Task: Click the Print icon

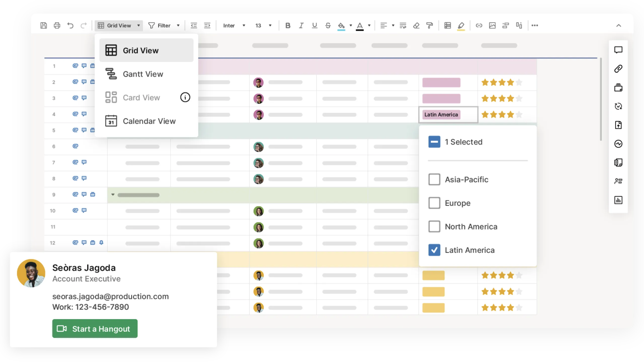Action: [57, 25]
